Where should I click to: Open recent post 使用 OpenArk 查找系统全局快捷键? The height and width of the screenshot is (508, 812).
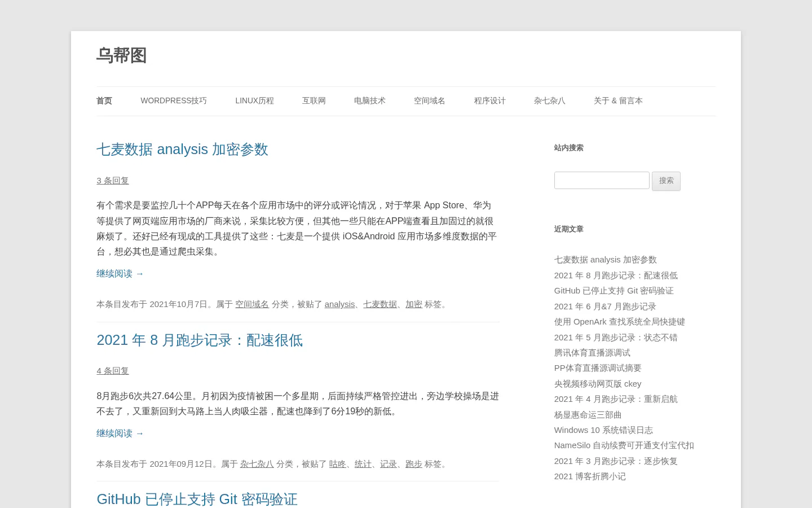coord(620,322)
